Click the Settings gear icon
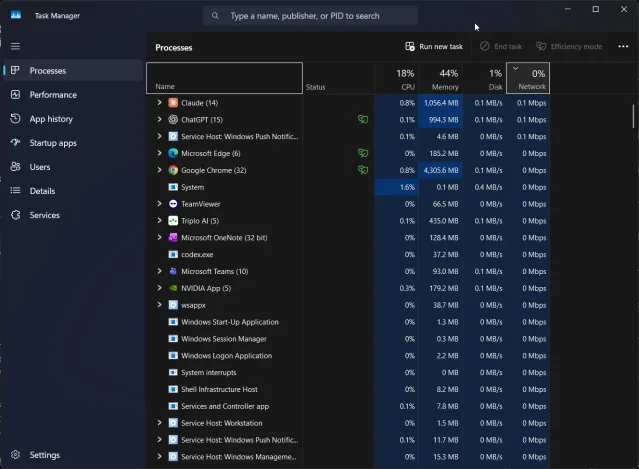639x469 pixels. (x=15, y=455)
